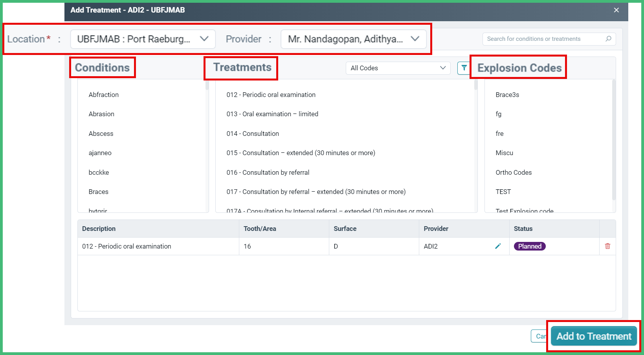
Task: Choose treatment 016 - Consultation by referral
Action: (x=268, y=172)
